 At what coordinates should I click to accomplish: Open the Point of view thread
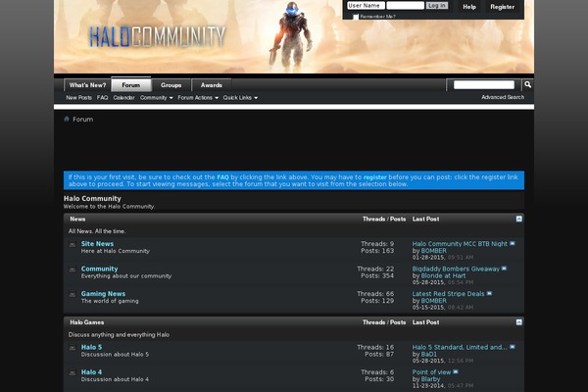coord(431,372)
